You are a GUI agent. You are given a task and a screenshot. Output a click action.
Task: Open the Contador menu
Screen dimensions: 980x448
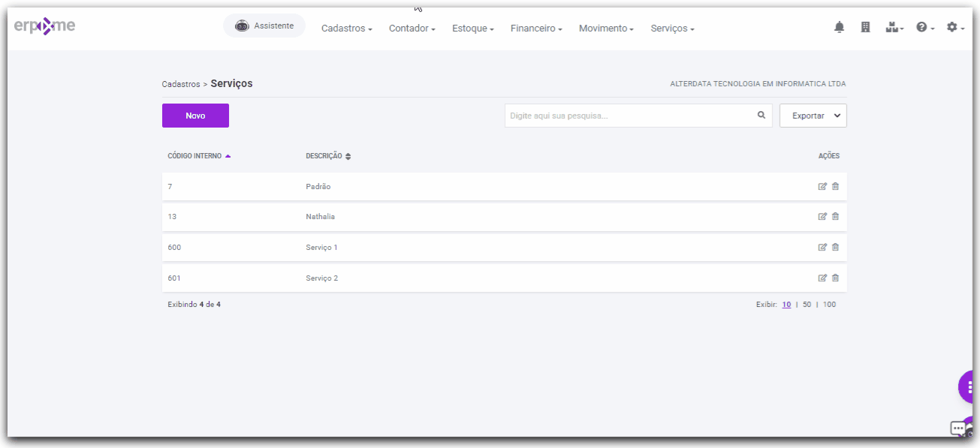(x=412, y=29)
